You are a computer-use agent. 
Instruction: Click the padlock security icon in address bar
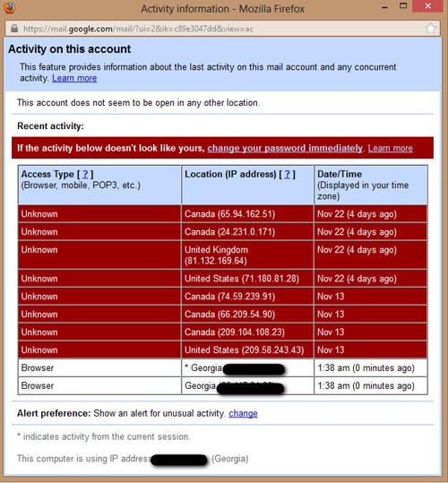click(x=14, y=29)
